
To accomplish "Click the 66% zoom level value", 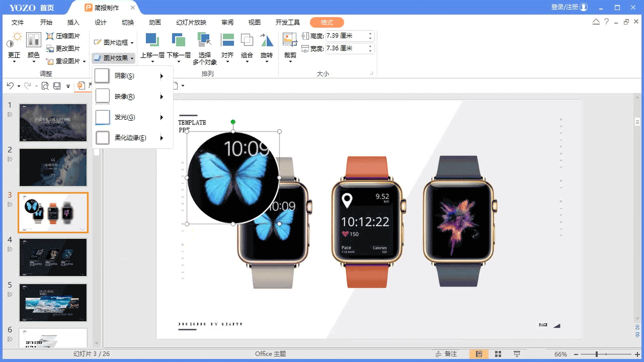I will [x=561, y=354].
